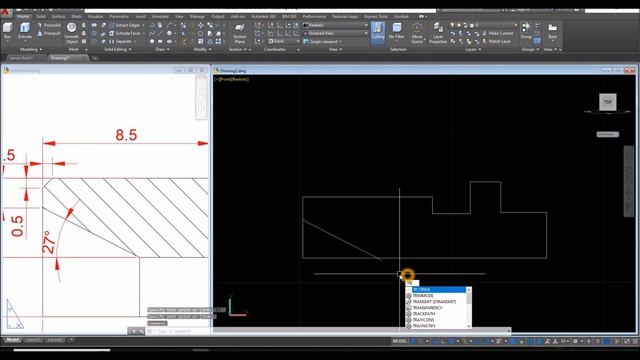Click the Match Layer button
640x360 pixels.
tap(497, 42)
